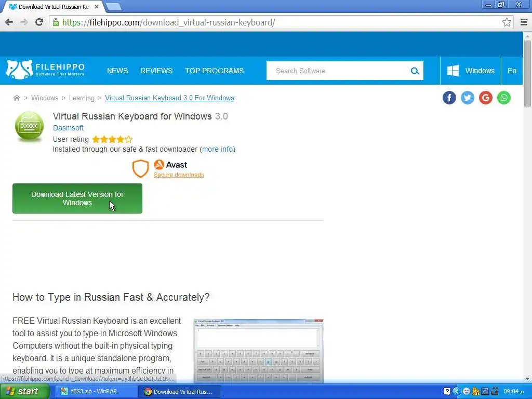The height and width of the screenshot is (399, 532).
Task: Click the address bar URL
Action: click(x=169, y=22)
